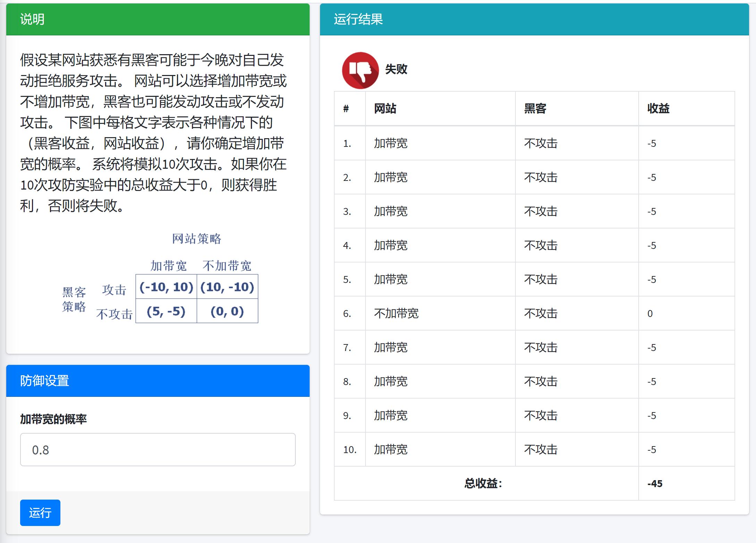Click the 加带宽的概率 input field
This screenshot has height=543, width=756.
158,449
